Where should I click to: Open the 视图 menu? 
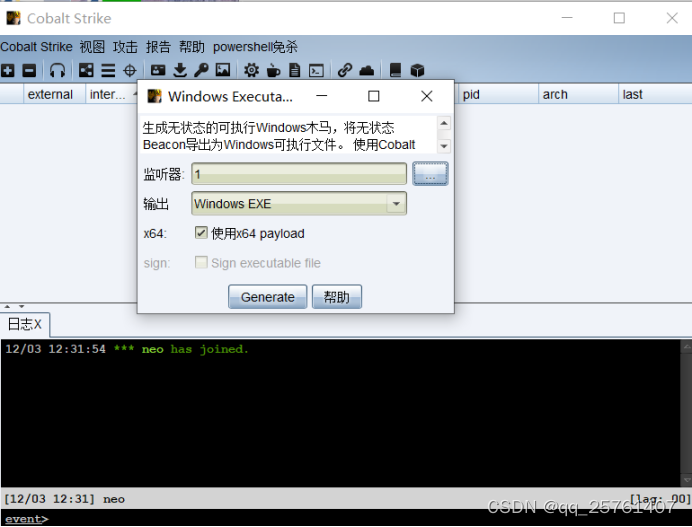click(x=92, y=47)
